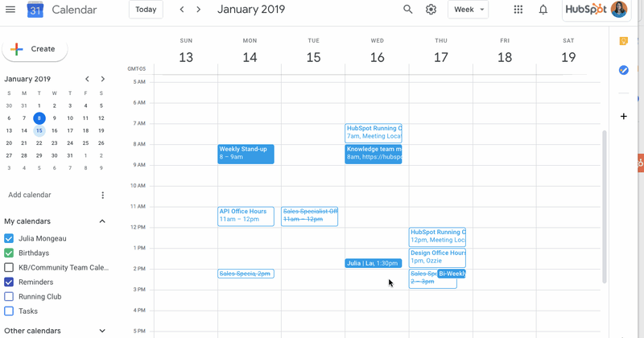Image resolution: width=644 pixels, height=338 pixels.
Task: Open the settings gear menu
Action: click(x=431, y=10)
